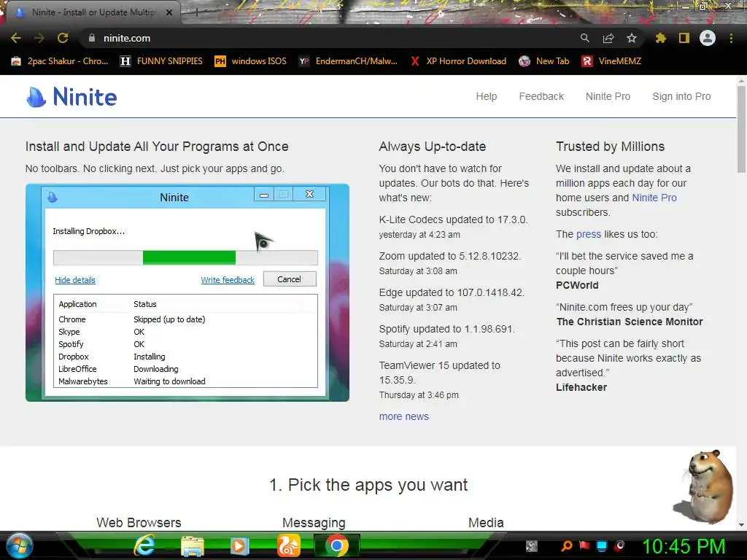Screen dimensions: 747x560
Task: Click the Ninite installer screenshot image
Action: (x=187, y=292)
